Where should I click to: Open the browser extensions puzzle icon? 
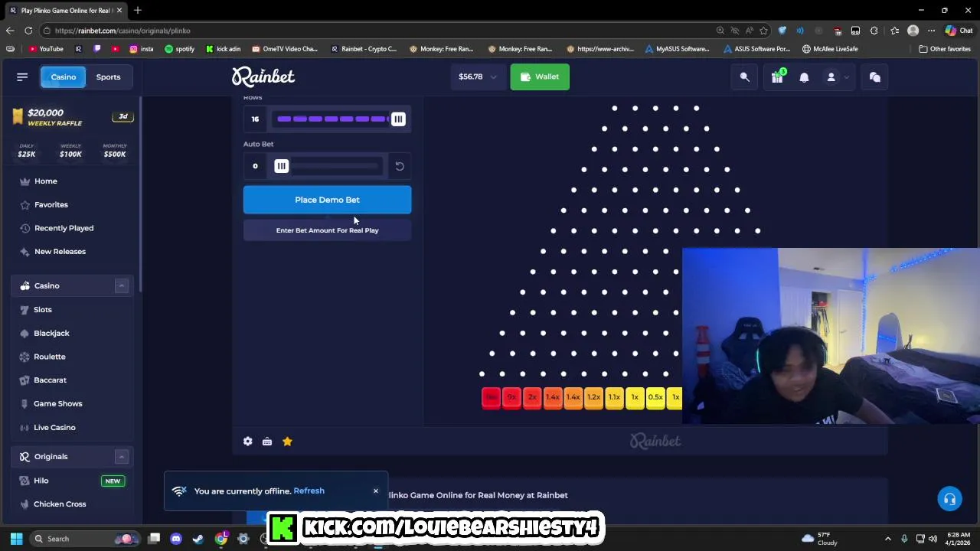tap(874, 31)
